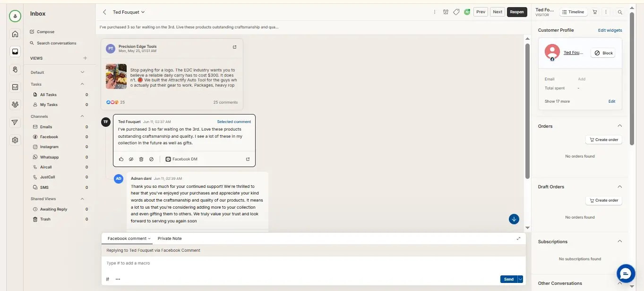
Task: Like Ted Fouquet's comment with thumbs-up icon
Action: pos(121,159)
